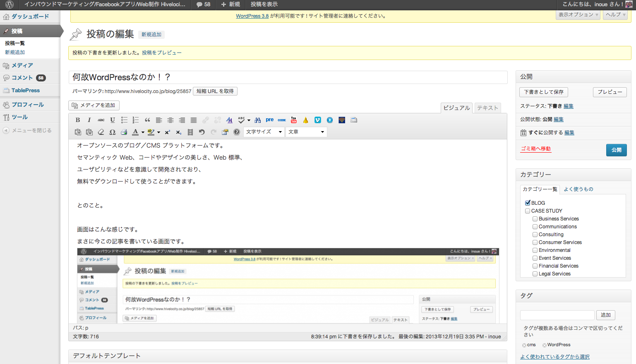Enable the Consulting category checkbox

(535, 234)
